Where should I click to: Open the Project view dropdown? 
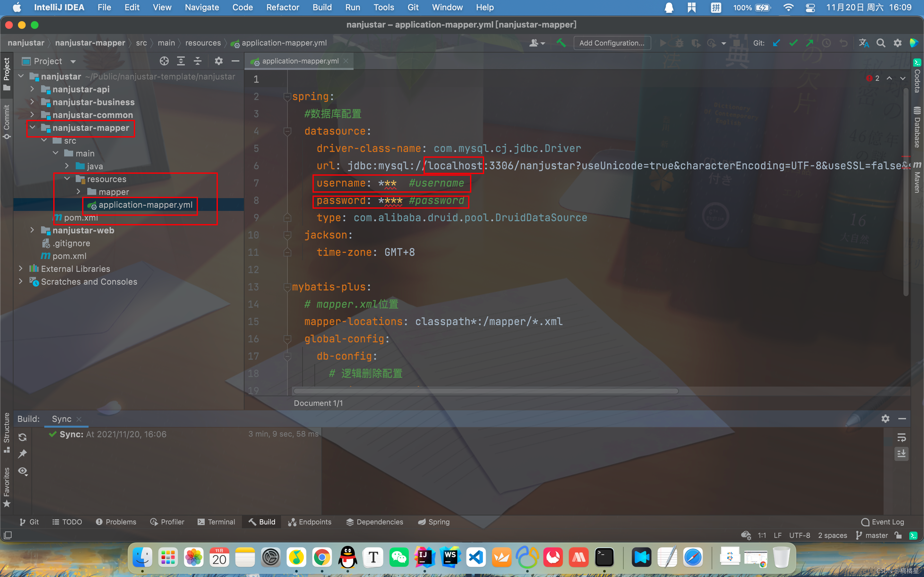pos(73,62)
